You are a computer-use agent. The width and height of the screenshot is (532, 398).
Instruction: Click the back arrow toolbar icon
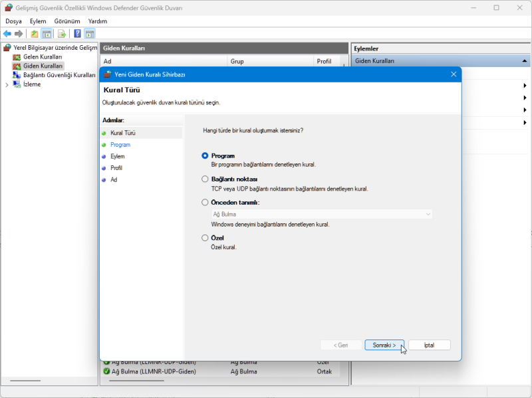point(7,34)
